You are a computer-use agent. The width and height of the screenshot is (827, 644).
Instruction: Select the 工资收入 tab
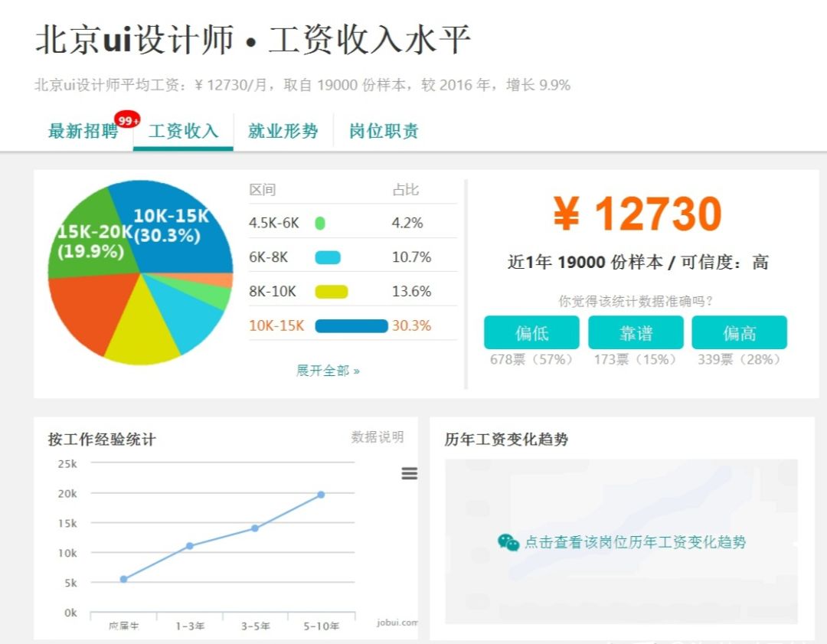tap(182, 131)
